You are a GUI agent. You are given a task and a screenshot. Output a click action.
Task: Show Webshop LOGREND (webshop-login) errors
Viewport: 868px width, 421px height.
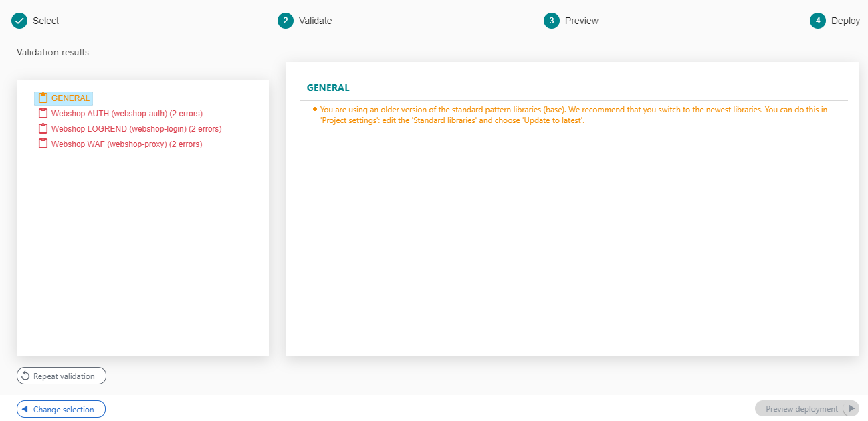pos(136,129)
